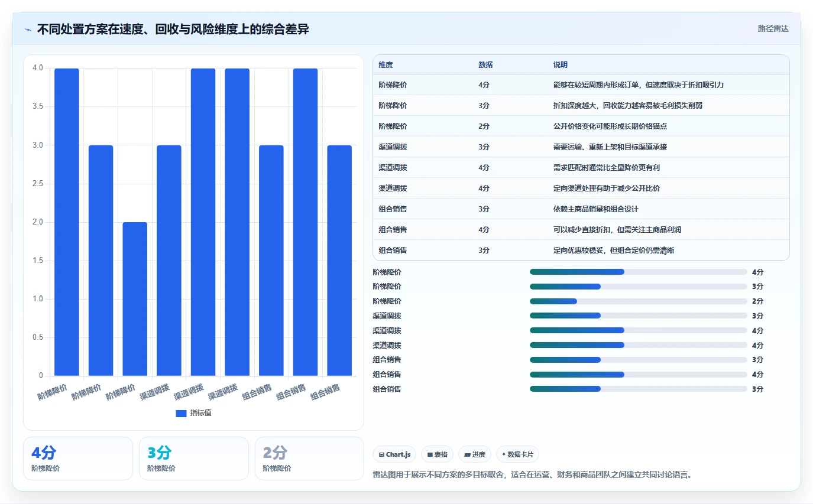
Task: Click the text 折扣深度越大，回收能力越容易被毛利损失削弱
Action: point(628,106)
